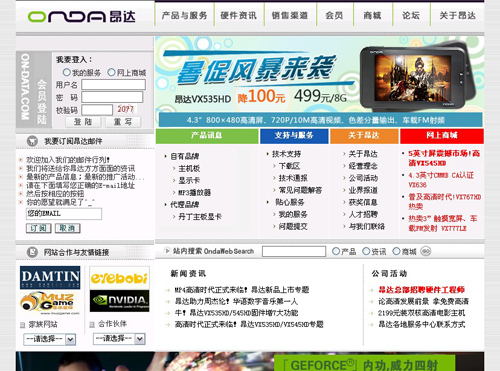Open the eyebobi partner logo
The image size is (500, 371).
click(119, 277)
